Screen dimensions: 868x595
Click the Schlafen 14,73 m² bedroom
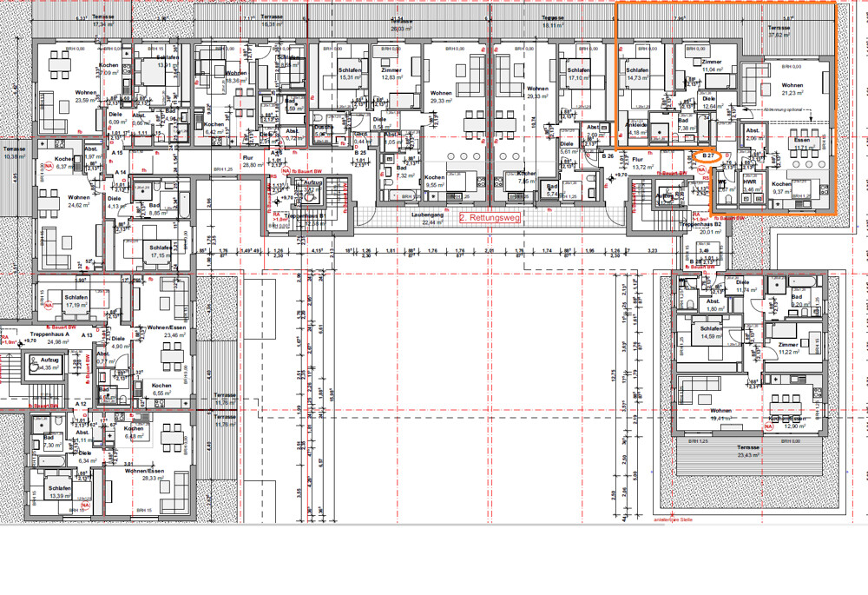click(x=637, y=75)
